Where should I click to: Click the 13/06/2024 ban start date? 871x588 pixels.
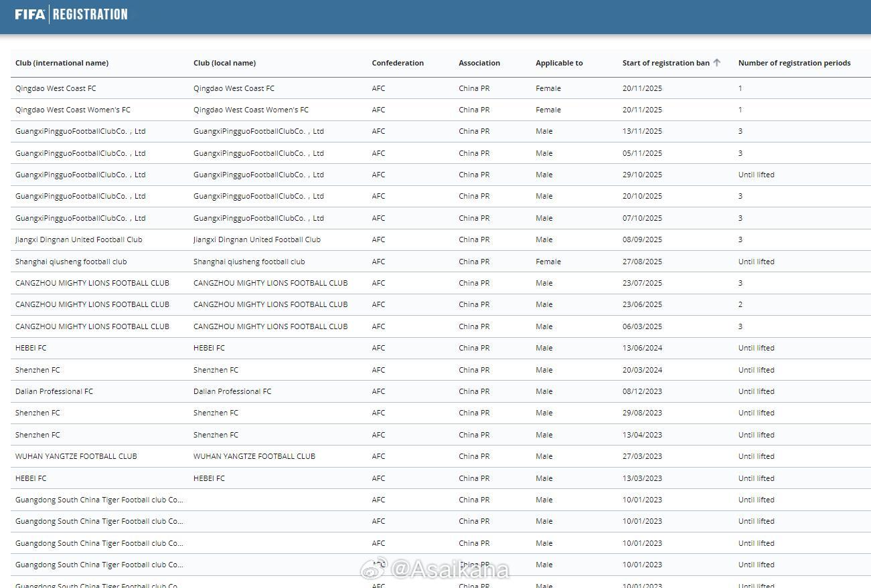[x=642, y=348]
